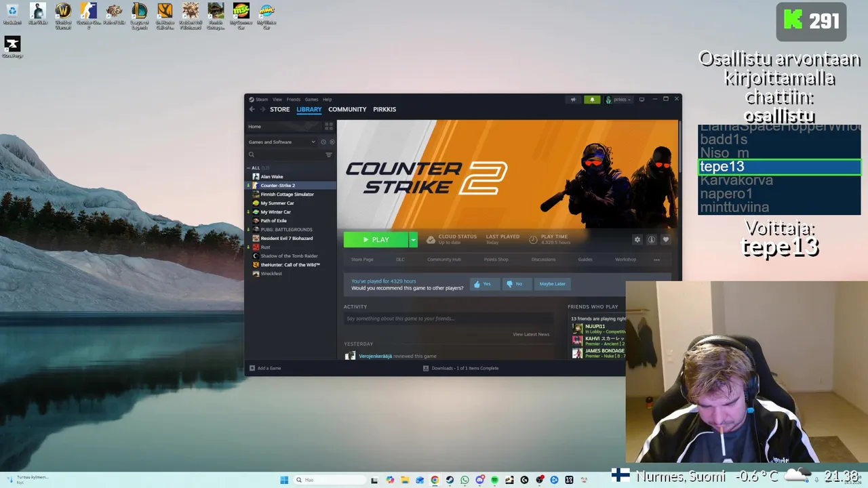Choose Maybe Later on recommendation prompt
The height and width of the screenshot is (488, 868).
pyautogui.click(x=552, y=284)
